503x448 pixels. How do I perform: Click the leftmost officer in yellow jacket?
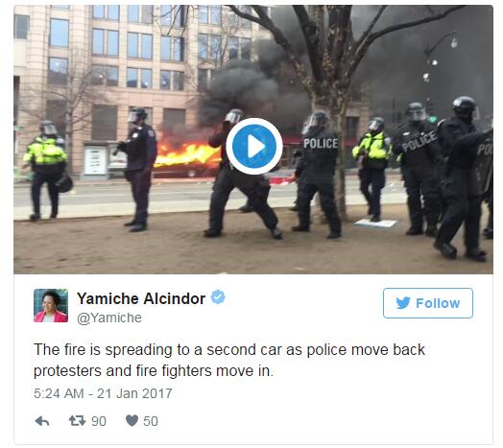[46, 171]
